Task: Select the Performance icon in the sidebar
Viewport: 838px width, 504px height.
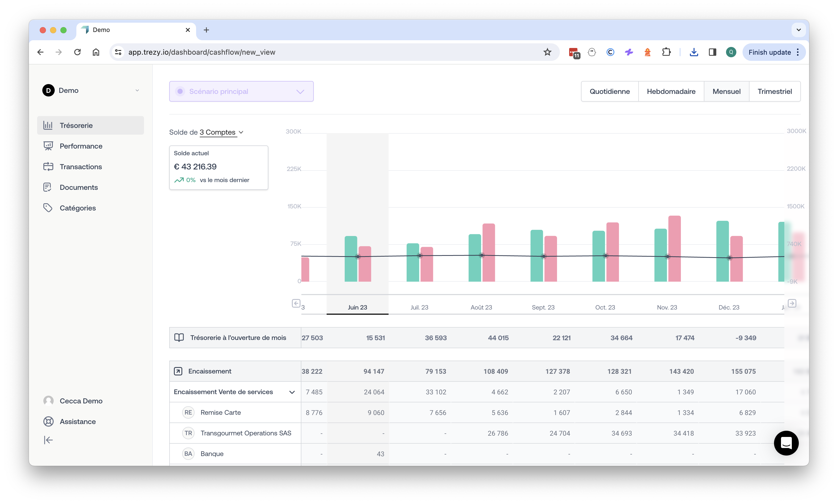Action: 48,146
